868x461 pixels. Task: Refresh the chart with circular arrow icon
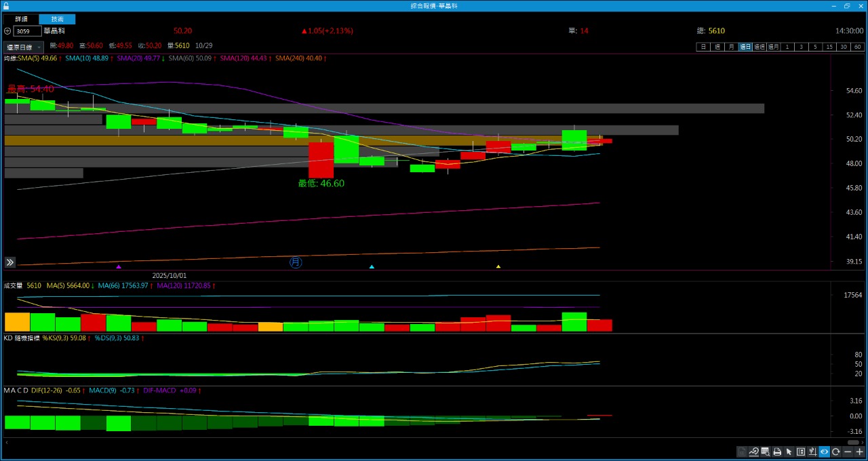(836, 452)
